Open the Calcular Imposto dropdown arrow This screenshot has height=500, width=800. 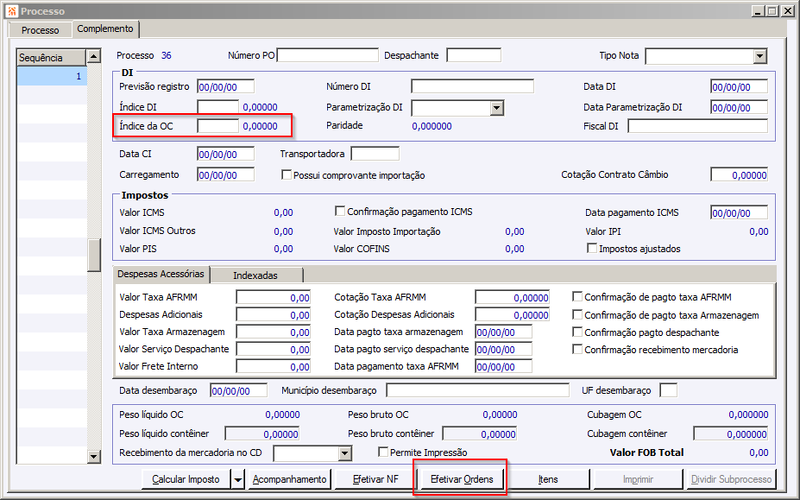click(238, 479)
